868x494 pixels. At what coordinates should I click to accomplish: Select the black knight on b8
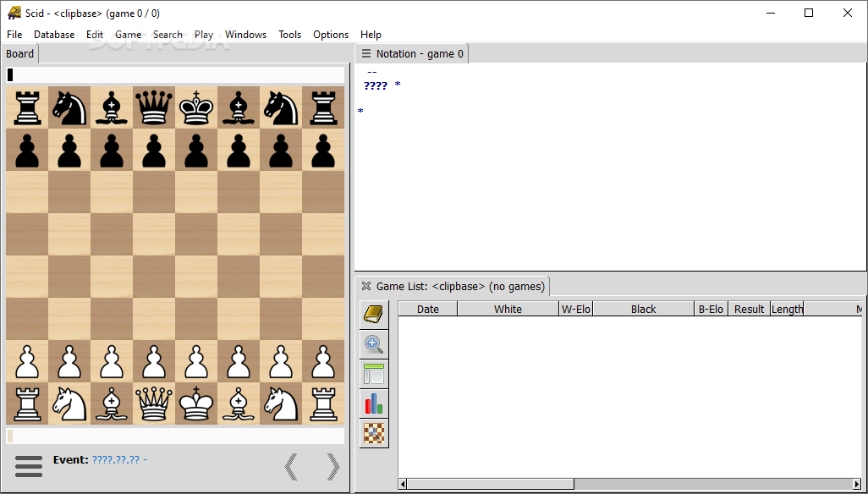pyautogui.click(x=69, y=107)
